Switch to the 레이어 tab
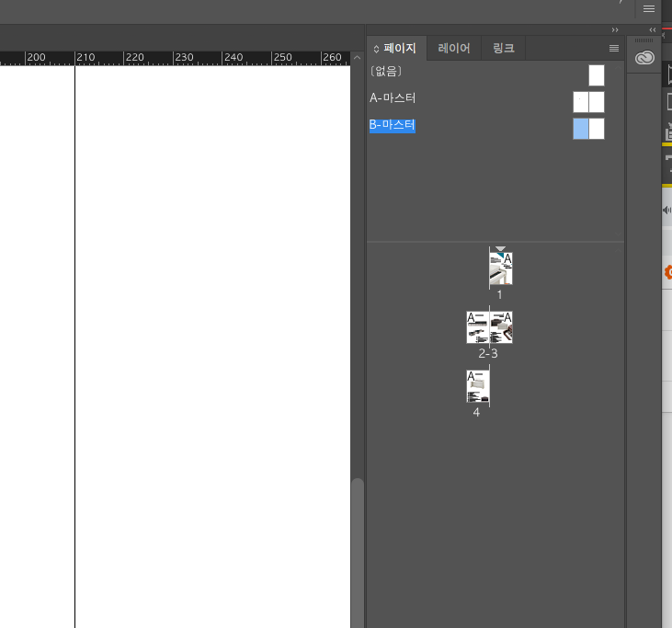 [x=454, y=48]
